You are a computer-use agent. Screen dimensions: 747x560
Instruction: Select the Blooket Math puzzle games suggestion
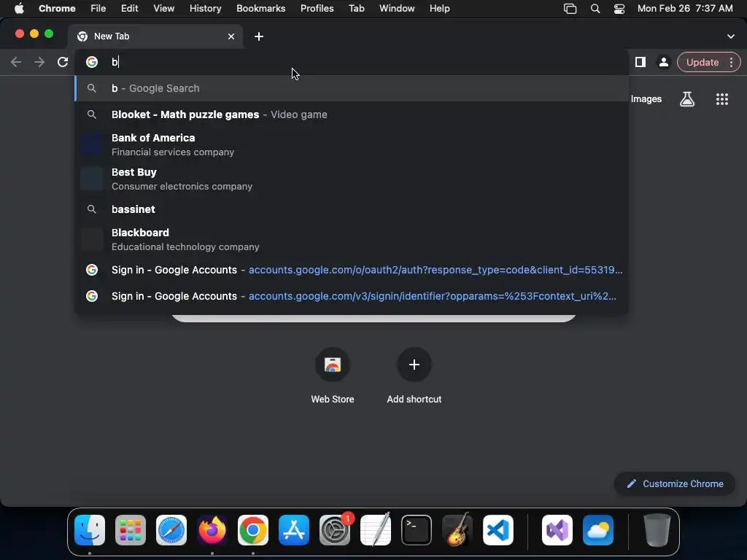click(x=352, y=114)
